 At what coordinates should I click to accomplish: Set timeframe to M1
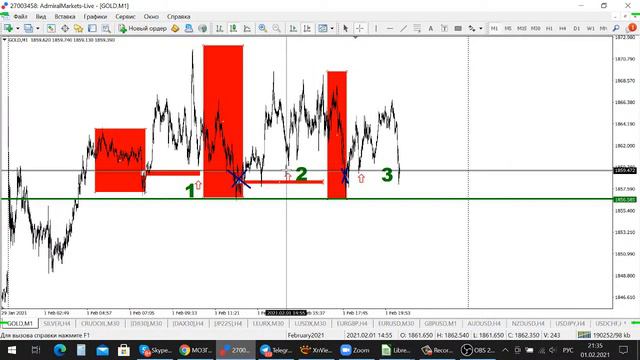point(494,28)
